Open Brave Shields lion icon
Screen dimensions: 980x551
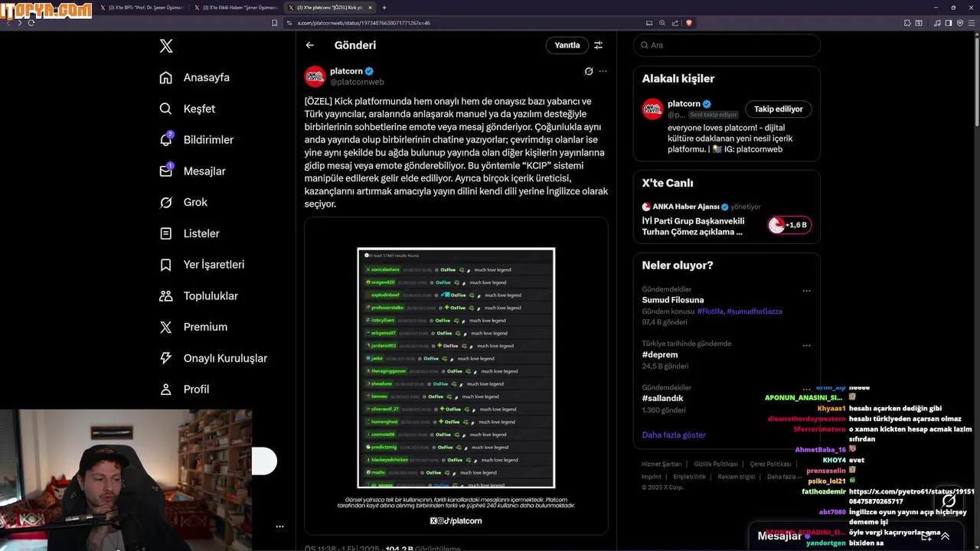689,23
